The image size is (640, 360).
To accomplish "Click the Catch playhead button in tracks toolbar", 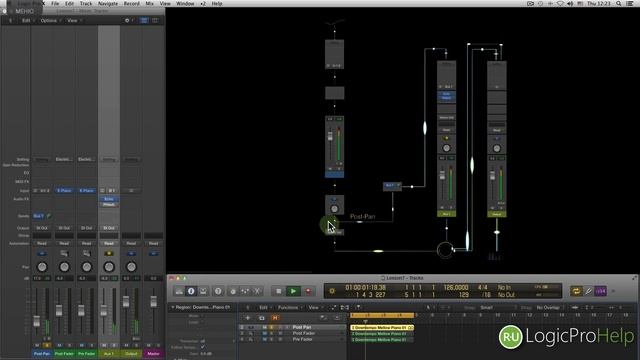I will (x=358, y=307).
